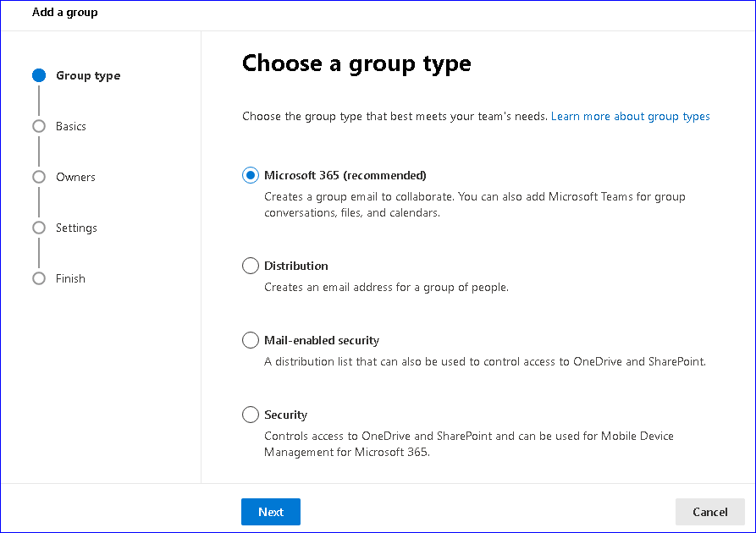Jump to the Finish step label
The height and width of the screenshot is (533, 756).
70,278
